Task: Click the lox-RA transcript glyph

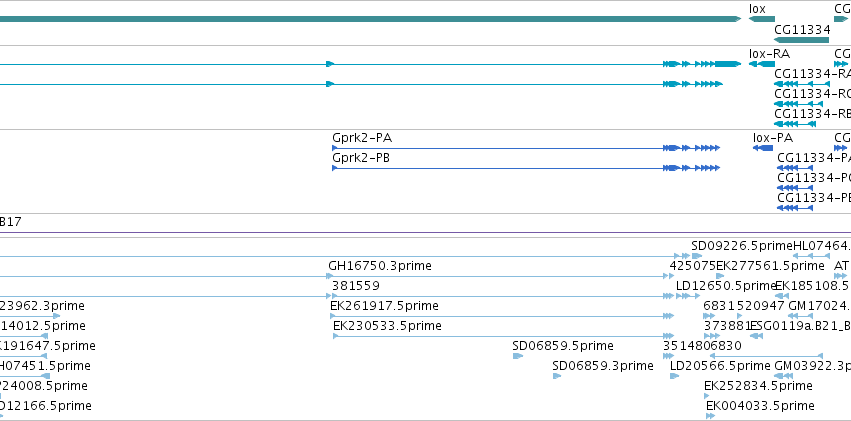Action: [x=761, y=64]
